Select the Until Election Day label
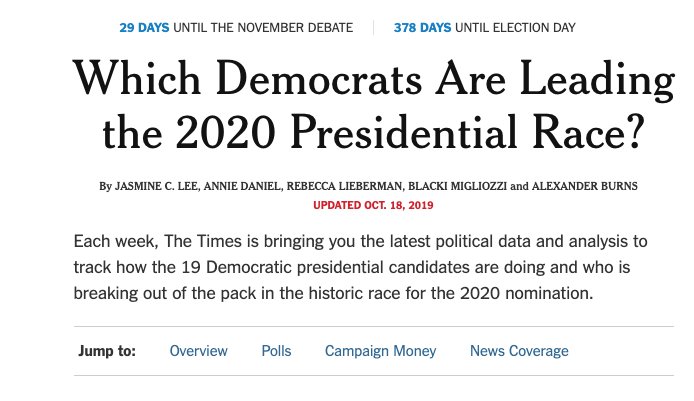The height and width of the screenshot is (401, 694). tap(515, 27)
